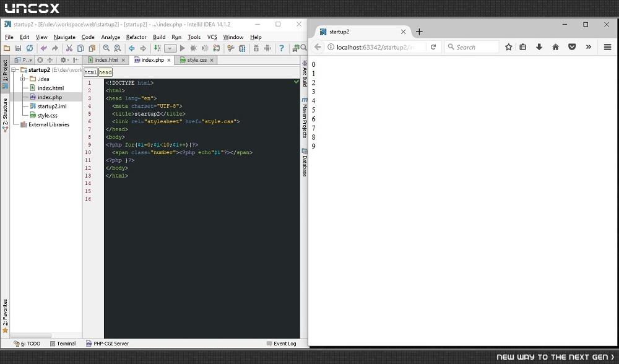The image size is (619, 364).
Task: Open the Tools menu
Action: tap(194, 37)
